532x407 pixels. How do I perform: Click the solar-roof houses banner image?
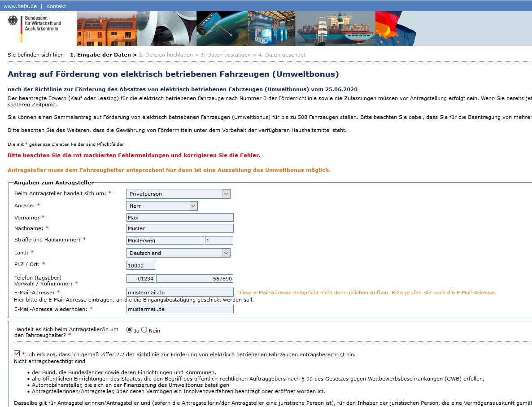(106, 29)
